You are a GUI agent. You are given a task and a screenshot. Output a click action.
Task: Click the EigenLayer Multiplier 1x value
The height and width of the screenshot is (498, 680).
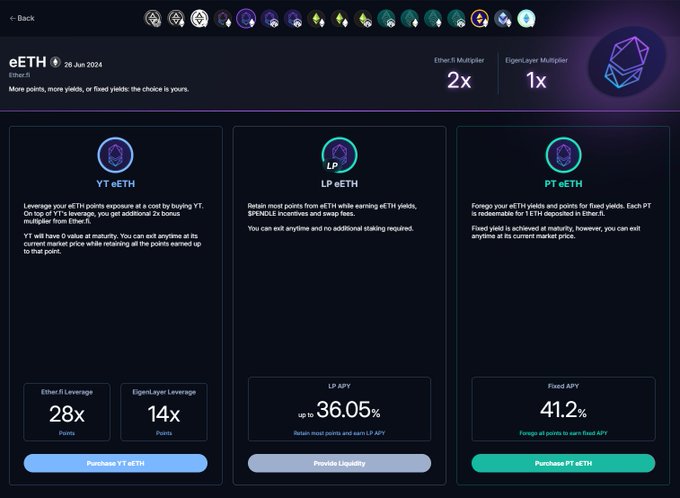point(536,80)
